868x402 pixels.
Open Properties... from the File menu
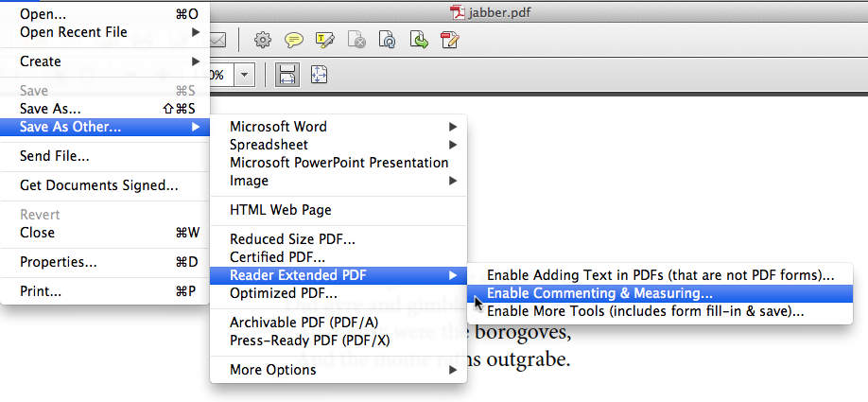tap(105, 262)
